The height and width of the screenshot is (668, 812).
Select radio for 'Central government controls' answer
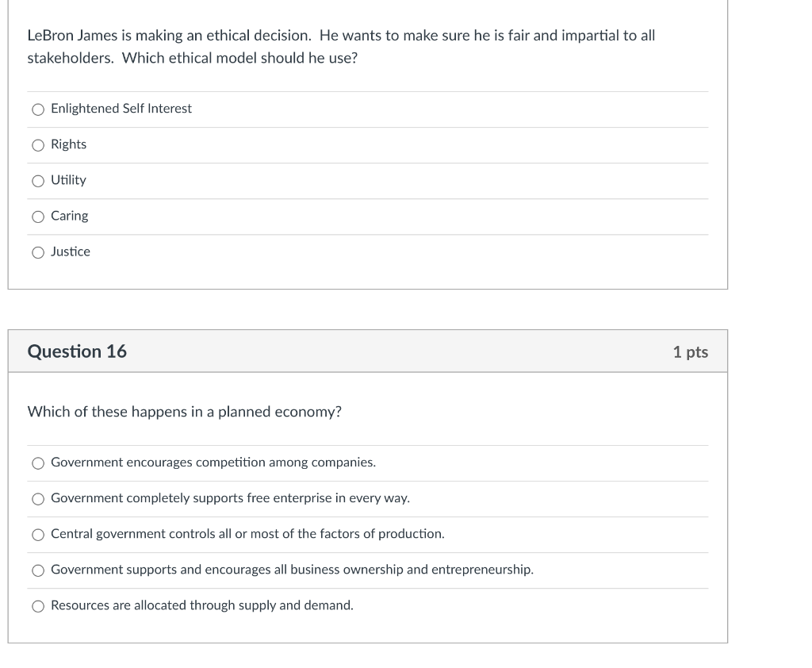click(38, 535)
